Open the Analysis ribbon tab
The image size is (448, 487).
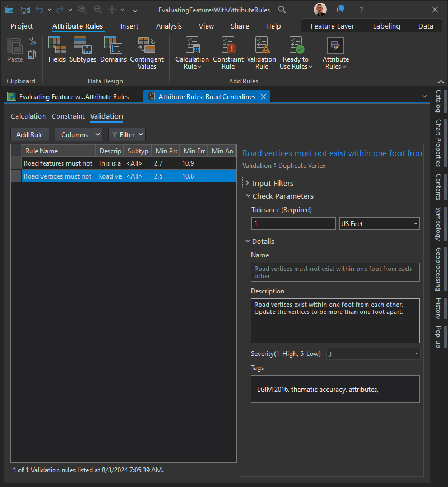pyautogui.click(x=169, y=26)
